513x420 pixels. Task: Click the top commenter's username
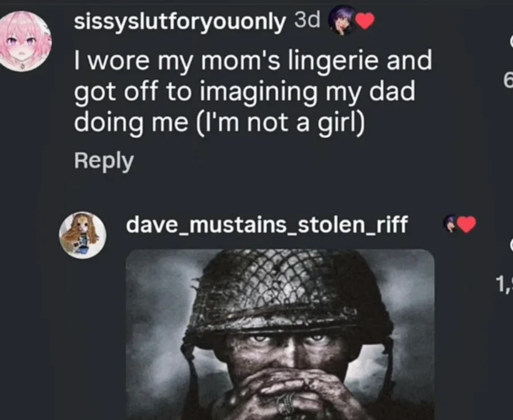pyautogui.click(x=180, y=22)
